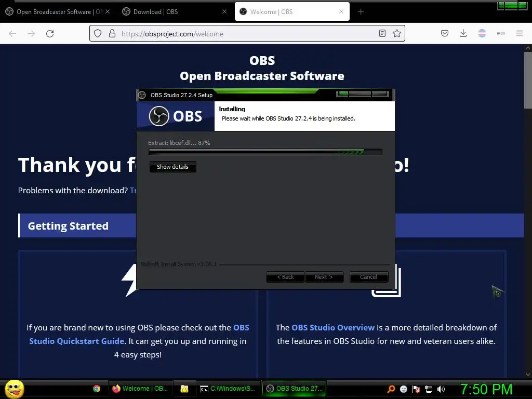Click the striped round toolbar extension icon
The image size is (532, 399).
pyautogui.click(x=482, y=33)
